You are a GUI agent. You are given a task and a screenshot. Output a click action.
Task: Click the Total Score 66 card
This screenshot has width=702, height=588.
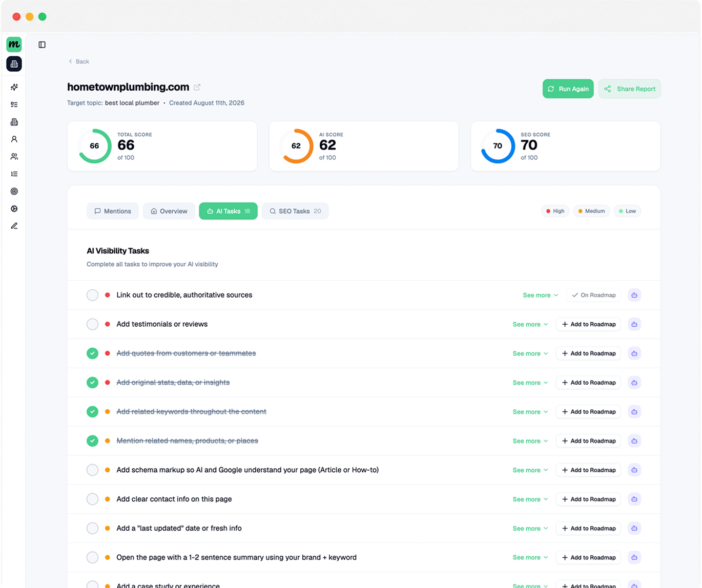(162, 146)
